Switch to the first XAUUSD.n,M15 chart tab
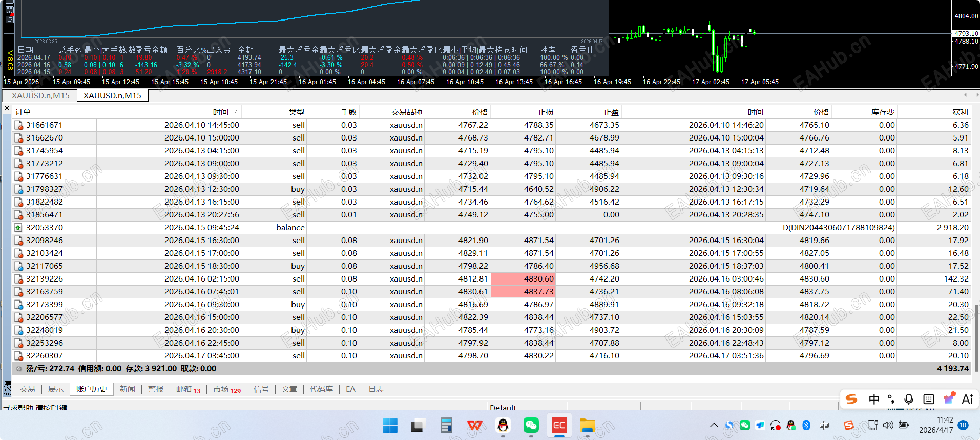Viewport: 980px width, 440px height. [40, 96]
